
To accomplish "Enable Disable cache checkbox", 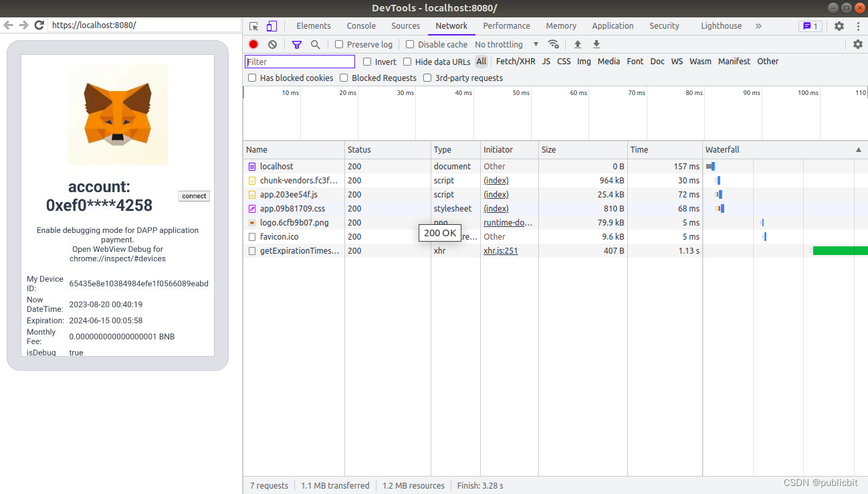I will (x=410, y=44).
